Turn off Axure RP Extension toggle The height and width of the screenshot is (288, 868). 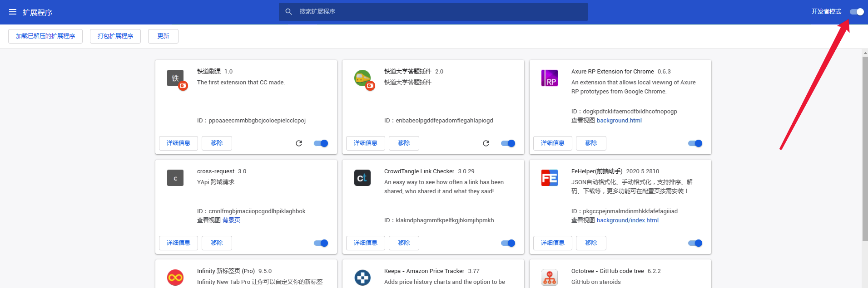tap(695, 143)
